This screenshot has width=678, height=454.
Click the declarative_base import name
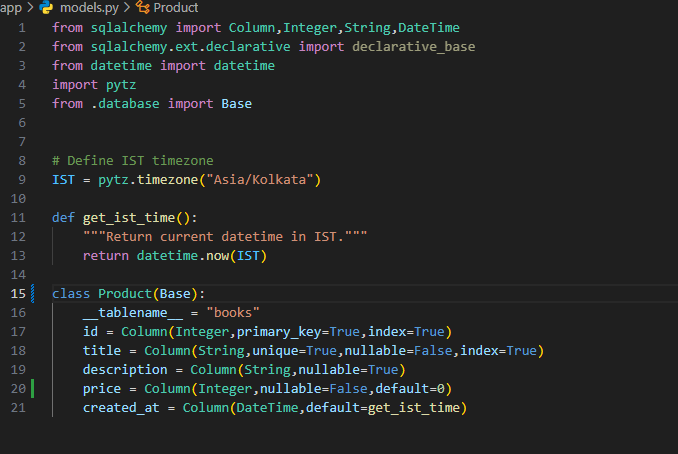413,46
